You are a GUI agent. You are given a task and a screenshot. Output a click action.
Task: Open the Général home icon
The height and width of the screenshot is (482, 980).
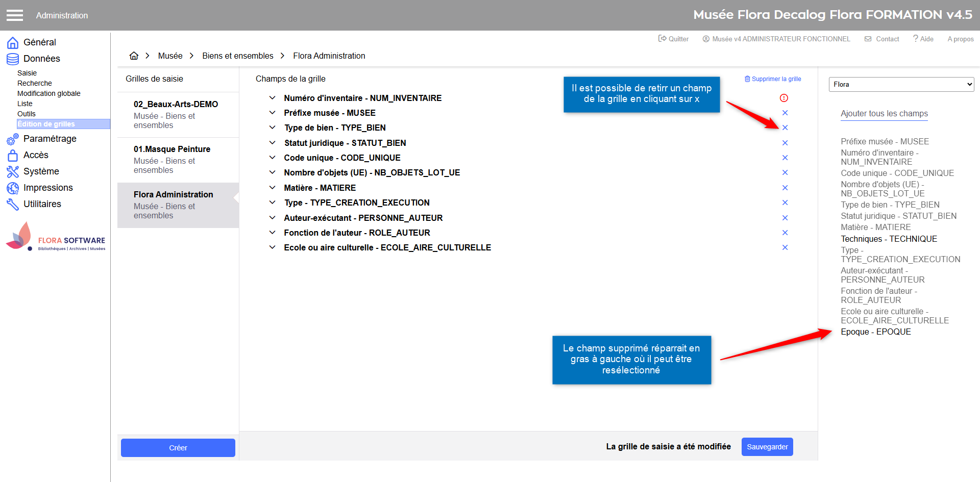click(13, 42)
